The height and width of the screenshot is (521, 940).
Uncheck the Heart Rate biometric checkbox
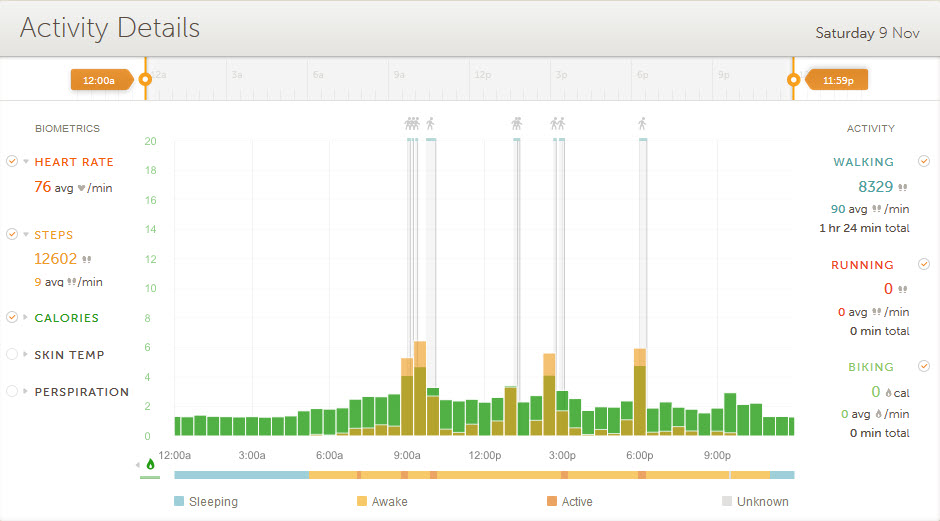pos(12,161)
